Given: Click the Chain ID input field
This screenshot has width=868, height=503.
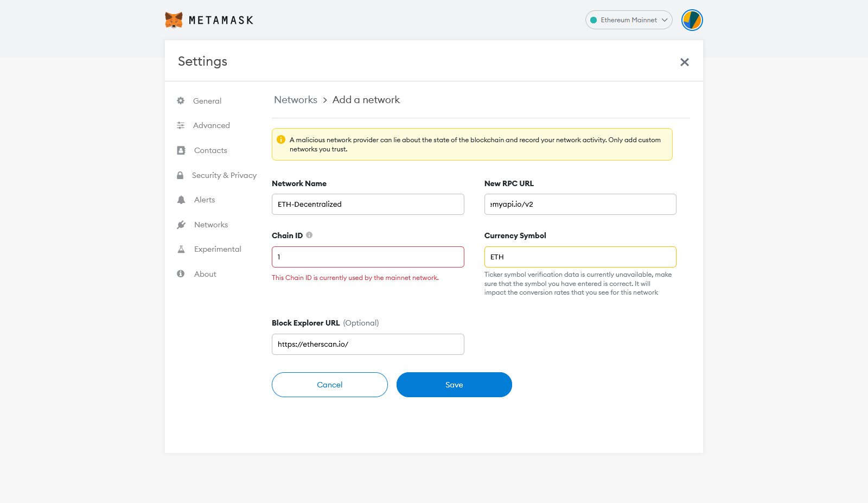Looking at the screenshot, I should coord(368,257).
